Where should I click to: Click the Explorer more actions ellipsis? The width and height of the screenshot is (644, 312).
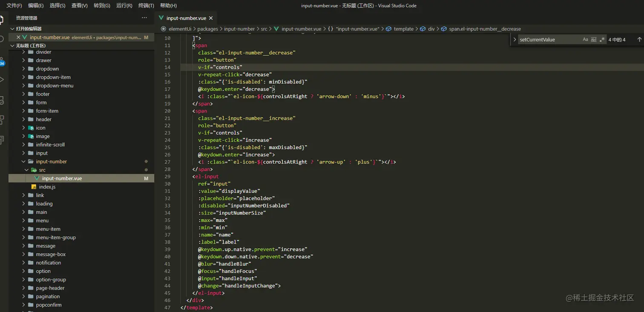[144, 18]
